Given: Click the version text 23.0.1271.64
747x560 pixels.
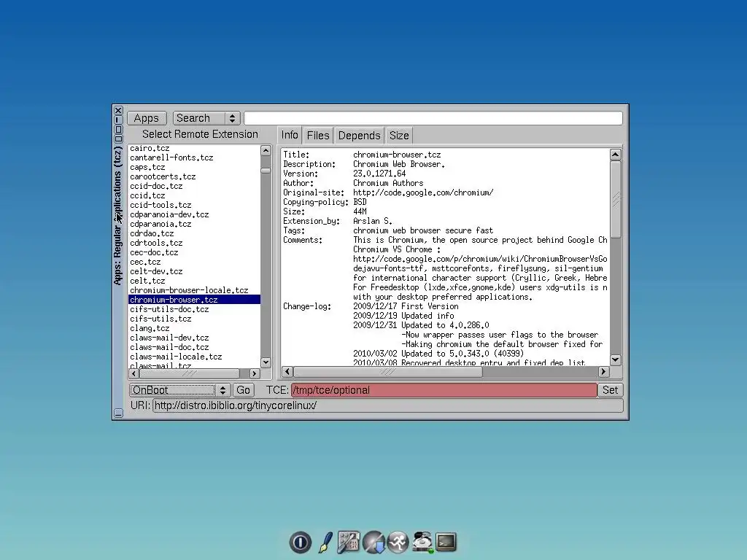Looking at the screenshot, I should point(379,174).
